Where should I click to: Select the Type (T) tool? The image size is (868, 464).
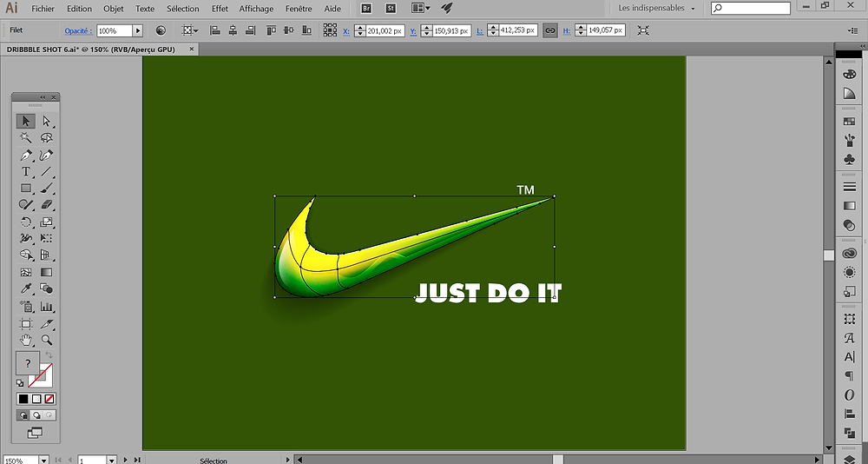click(26, 171)
